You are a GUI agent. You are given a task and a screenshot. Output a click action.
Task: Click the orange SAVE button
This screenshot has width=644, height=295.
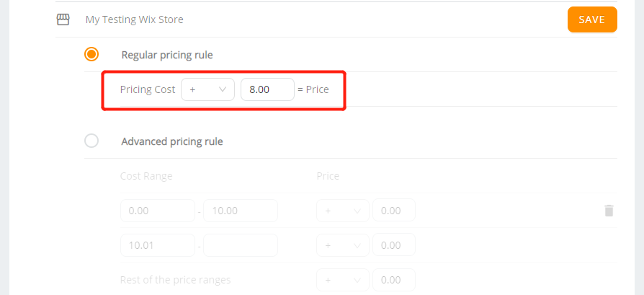click(592, 19)
